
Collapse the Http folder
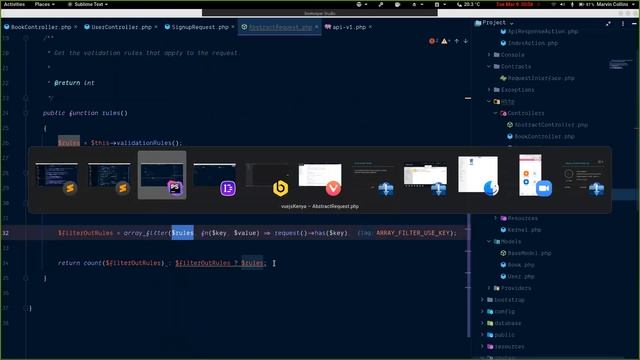489,101
